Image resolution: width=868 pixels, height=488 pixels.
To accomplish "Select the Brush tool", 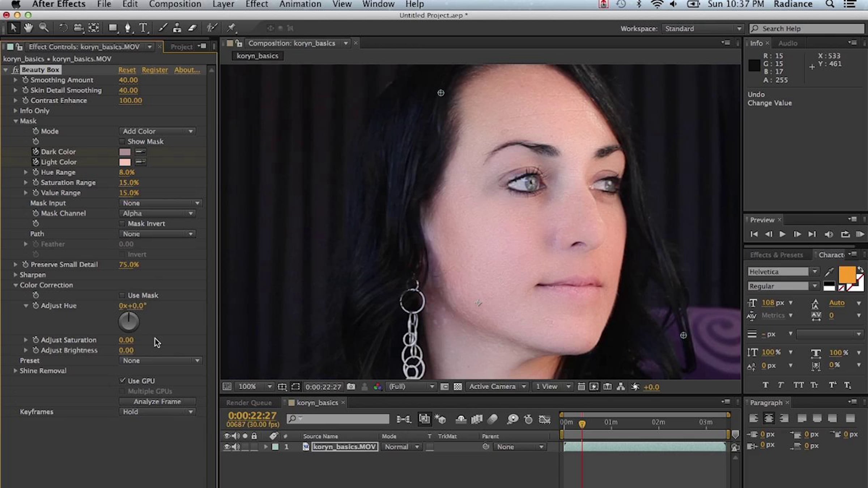I will tap(163, 28).
